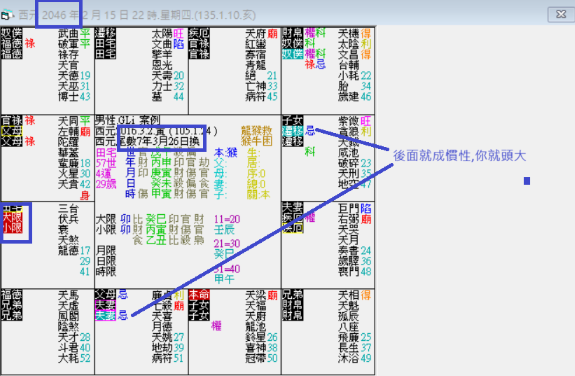Open the window system icon in title bar
Image resolution: width=575 pixels, height=376 pixels.
click(7, 15)
